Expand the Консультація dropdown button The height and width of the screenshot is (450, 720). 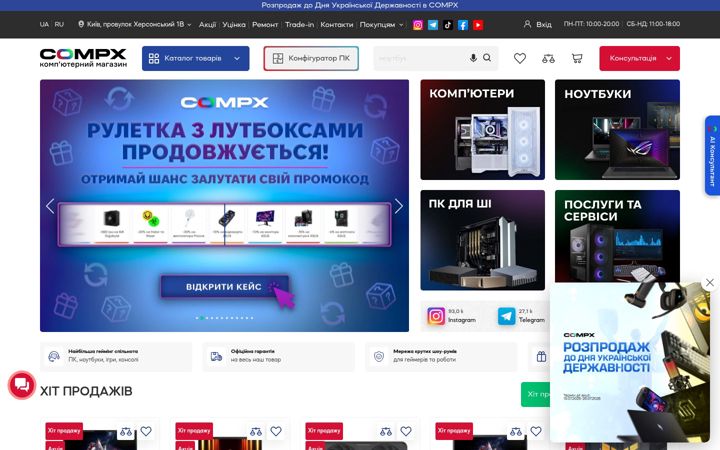(x=639, y=58)
